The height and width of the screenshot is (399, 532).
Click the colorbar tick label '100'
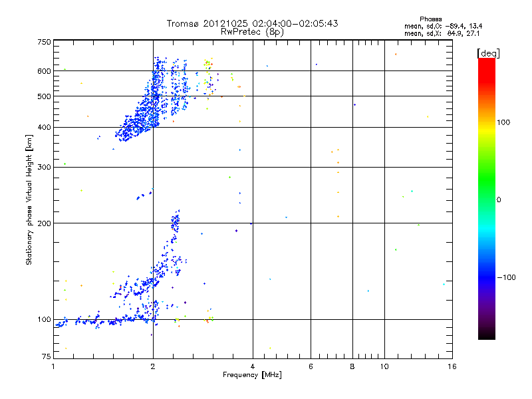coord(503,122)
